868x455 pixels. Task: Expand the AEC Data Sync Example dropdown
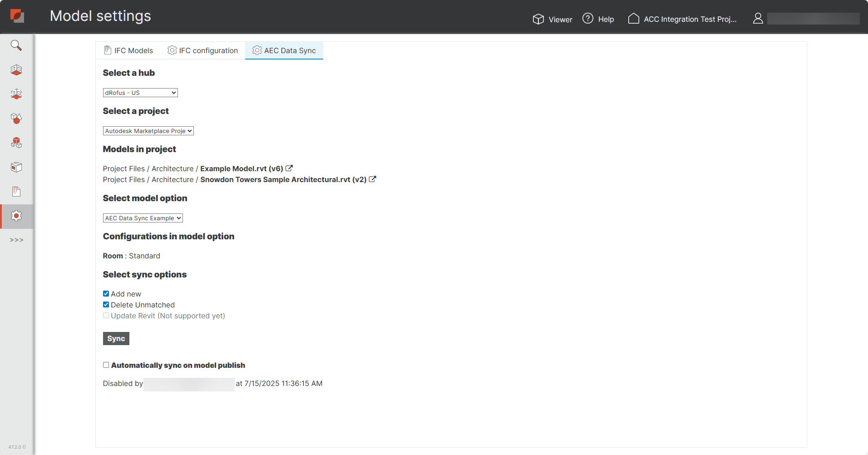143,218
